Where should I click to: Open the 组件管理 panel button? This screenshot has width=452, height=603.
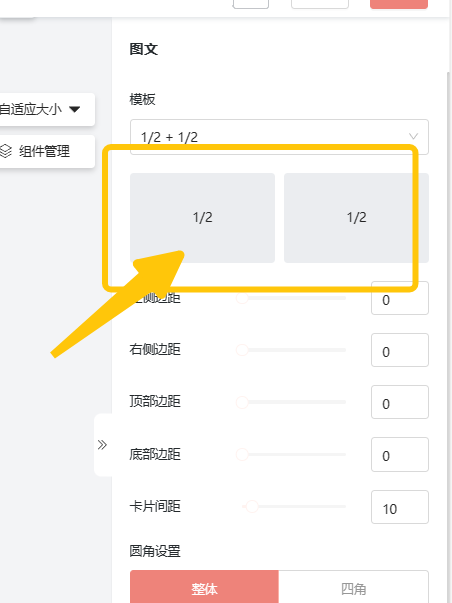pyautogui.click(x=42, y=151)
